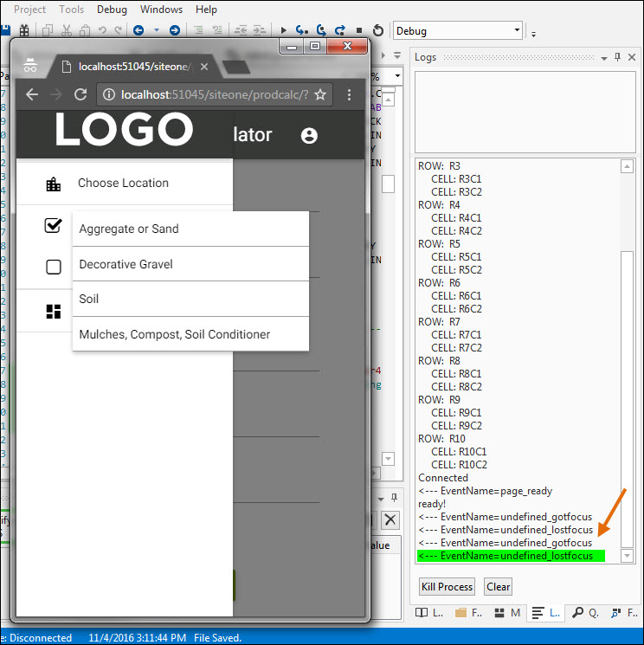The width and height of the screenshot is (644, 645).
Task: Switch to the rightmost F.. find tab
Action: pyautogui.click(x=624, y=613)
